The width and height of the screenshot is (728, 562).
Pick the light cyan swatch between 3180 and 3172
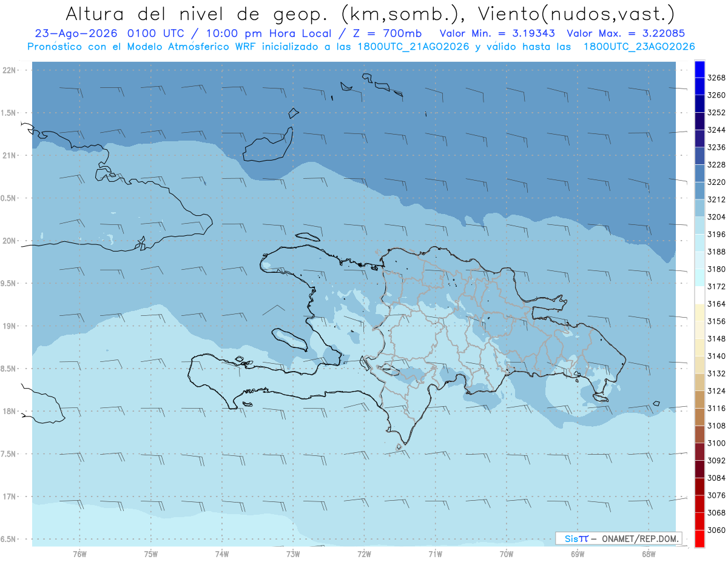click(699, 278)
